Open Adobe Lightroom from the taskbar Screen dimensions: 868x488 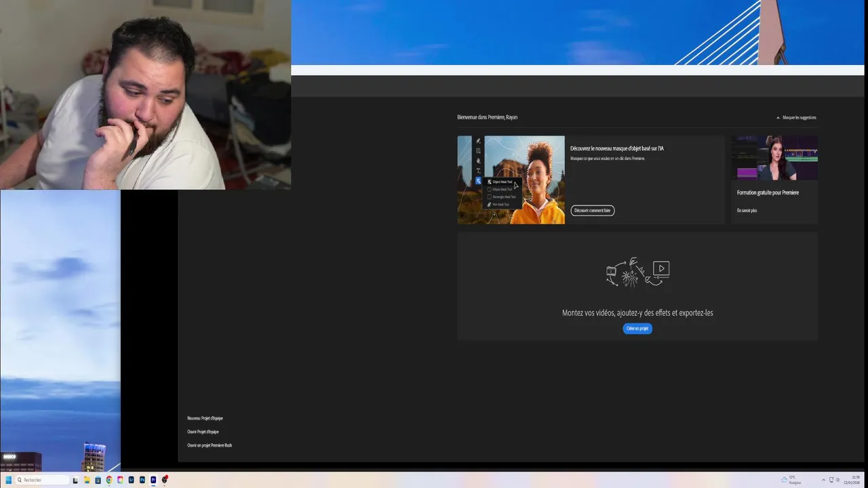pos(131,480)
